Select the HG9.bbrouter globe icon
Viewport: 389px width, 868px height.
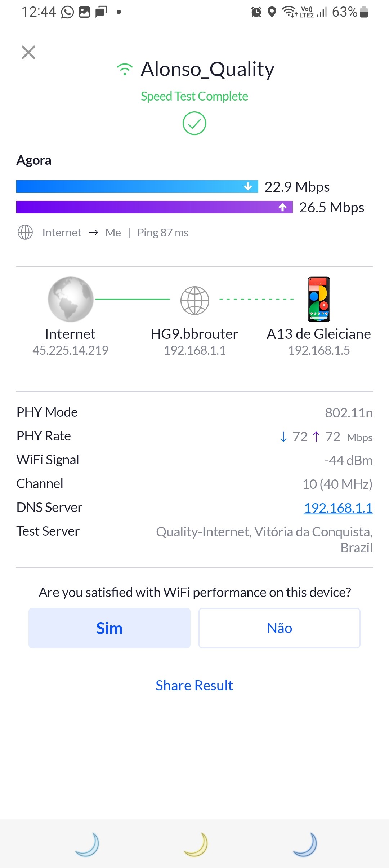tap(194, 300)
